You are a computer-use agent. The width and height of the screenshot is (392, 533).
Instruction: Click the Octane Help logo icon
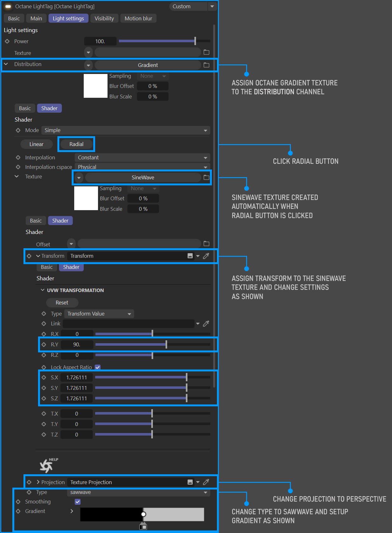(47, 466)
